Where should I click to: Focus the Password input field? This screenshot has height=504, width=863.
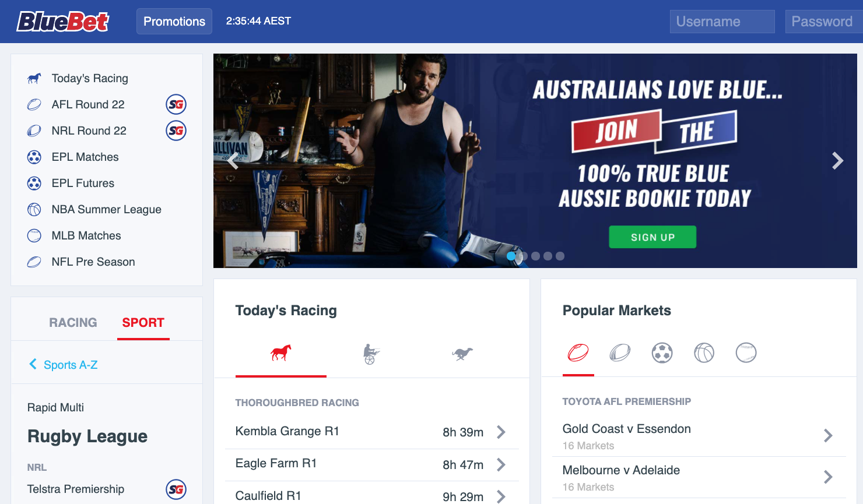824,22
